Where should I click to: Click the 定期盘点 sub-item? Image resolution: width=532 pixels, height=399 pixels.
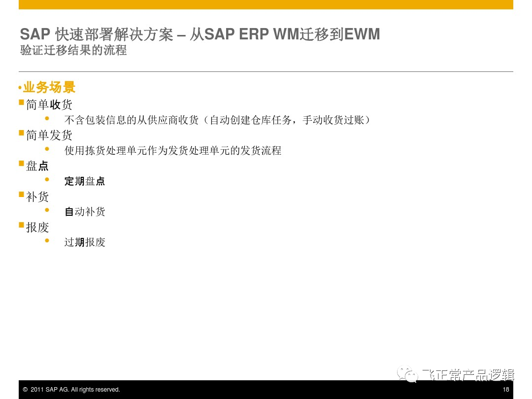(x=85, y=181)
